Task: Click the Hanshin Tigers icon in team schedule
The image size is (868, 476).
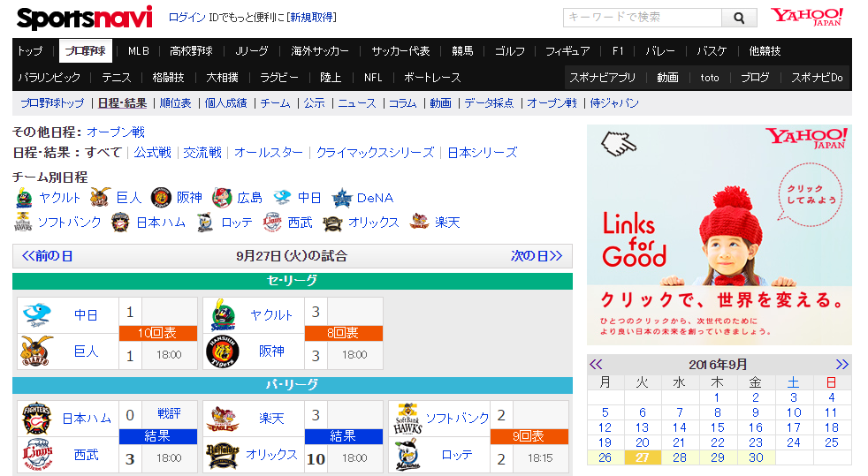Action: [x=161, y=197]
